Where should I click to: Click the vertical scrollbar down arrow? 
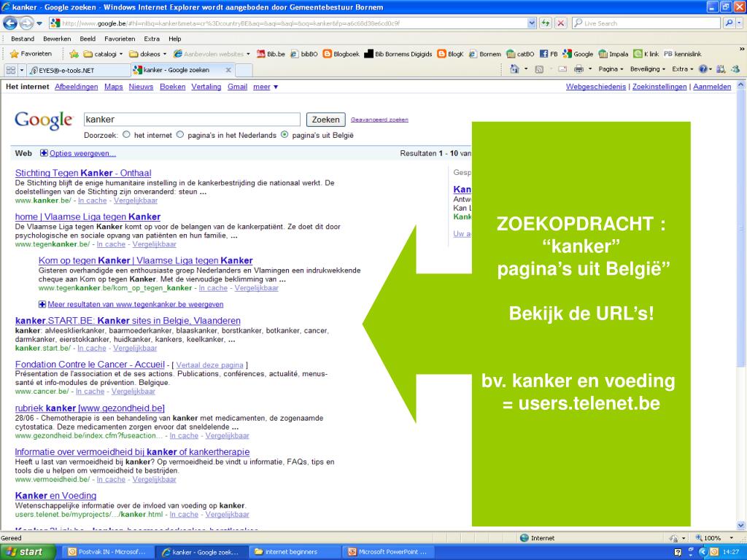click(741, 526)
